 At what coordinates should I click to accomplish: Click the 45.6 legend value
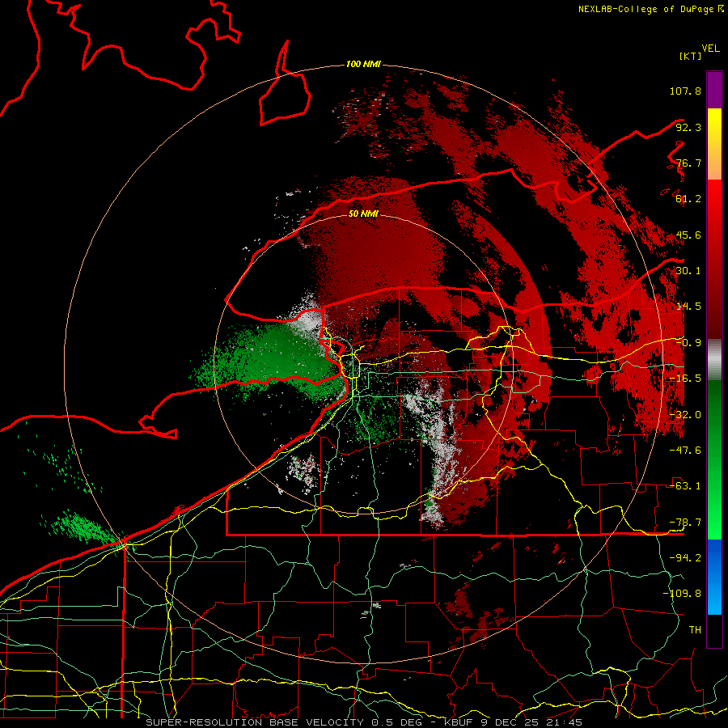pyautogui.click(x=688, y=235)
